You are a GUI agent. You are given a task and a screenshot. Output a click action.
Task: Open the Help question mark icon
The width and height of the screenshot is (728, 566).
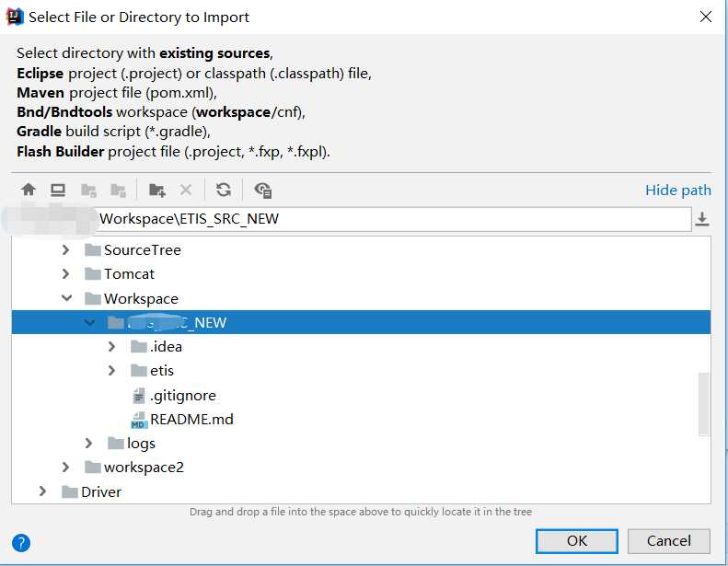coord(21,542)
